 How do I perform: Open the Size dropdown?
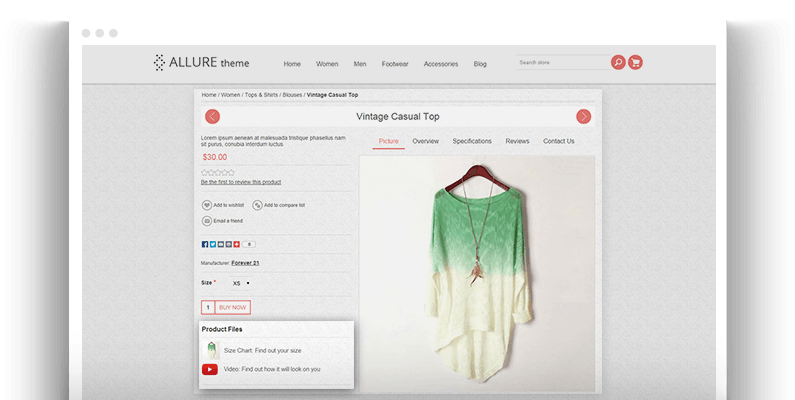(241, 283)
